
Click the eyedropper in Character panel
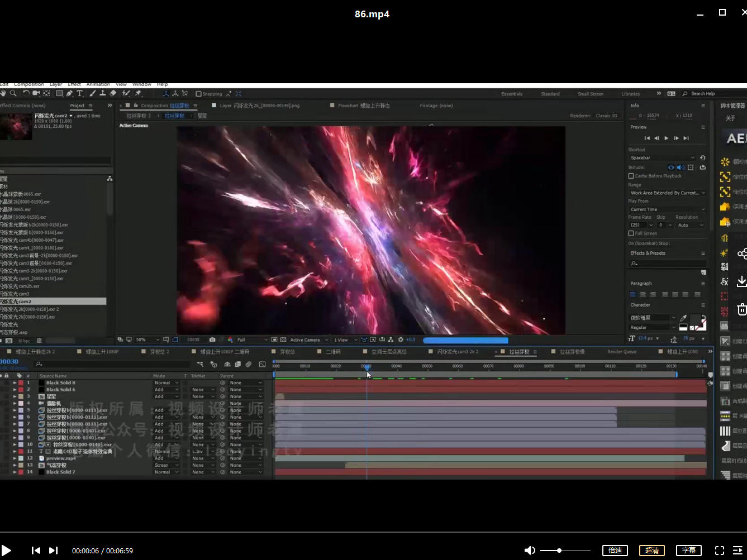pos(683,318)
